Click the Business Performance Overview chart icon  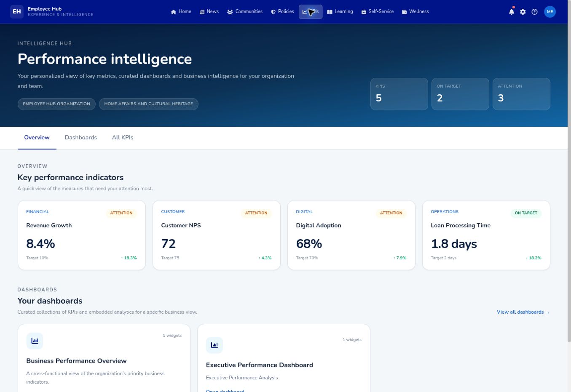[x=35, y=341]
